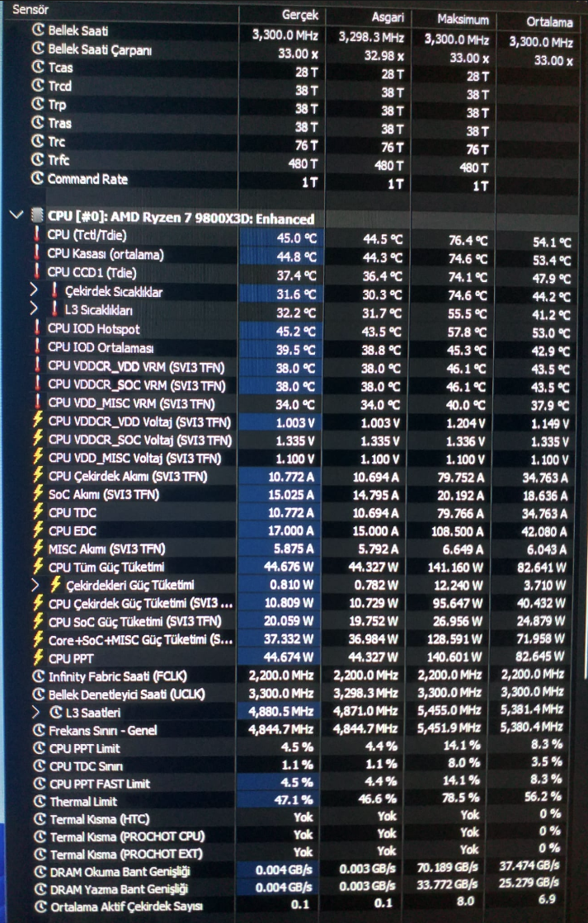Select the Trc row label

coord(57,141)
